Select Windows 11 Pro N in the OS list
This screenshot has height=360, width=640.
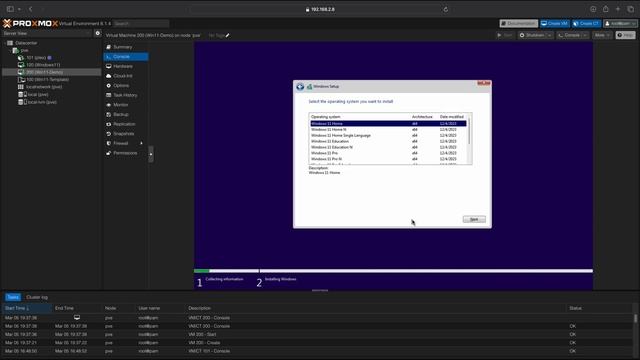click(x=388, y=159)
